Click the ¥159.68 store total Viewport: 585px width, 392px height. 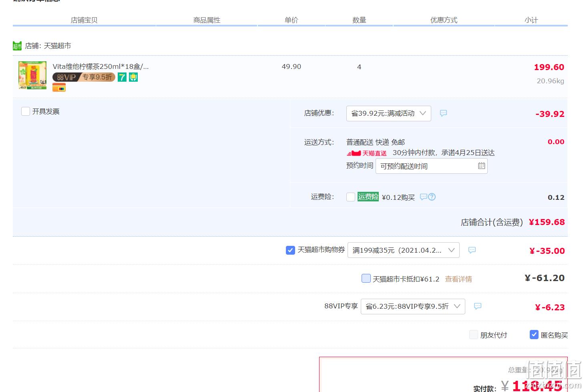pyautogui.click(x=547, y=222)
